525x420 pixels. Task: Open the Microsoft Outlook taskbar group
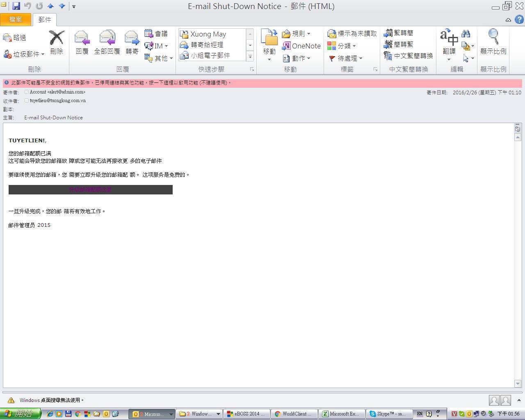[x=152, y=414]
